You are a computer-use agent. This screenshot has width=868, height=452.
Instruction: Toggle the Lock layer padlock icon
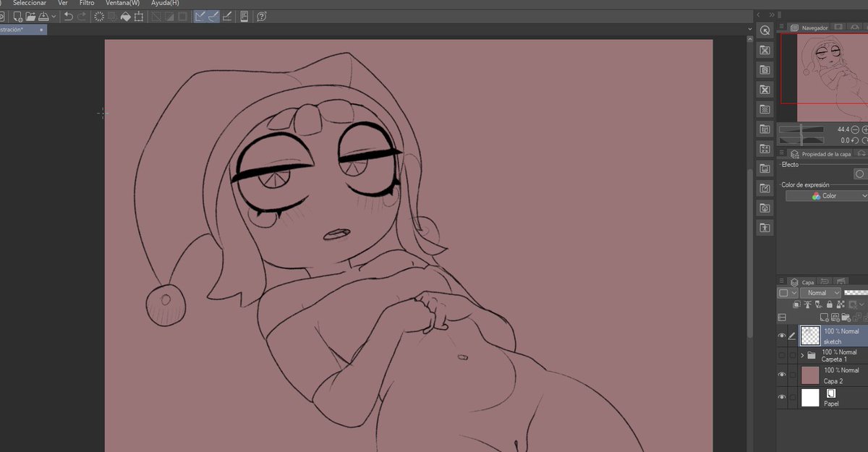tap(830, 304)
